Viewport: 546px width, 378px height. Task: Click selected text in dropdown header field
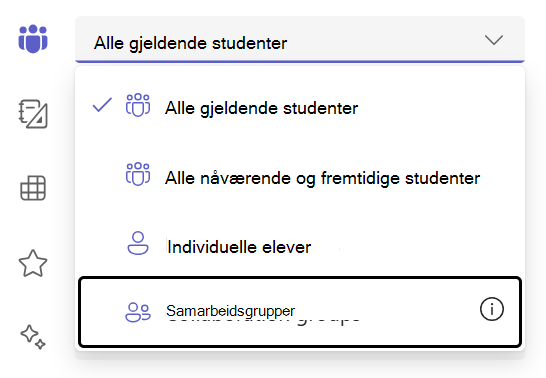point(190,43)
